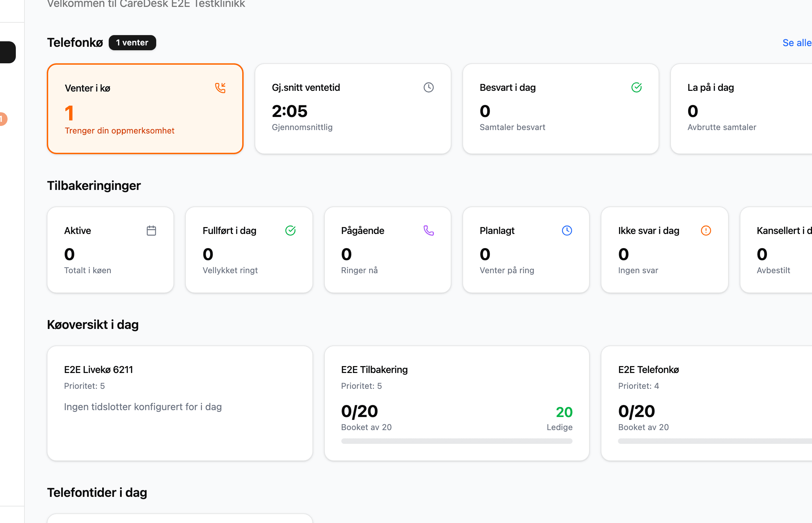This screenshot has width=812, height=523.
Task: Click the orange alert icon on Ikke svar i dag
Action: 706,231
